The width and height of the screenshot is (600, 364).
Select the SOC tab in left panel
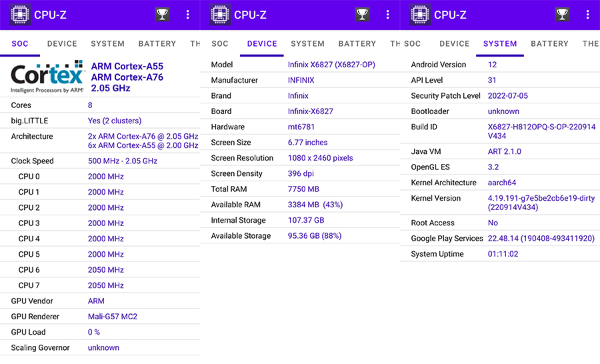click(x=20, y=43)
